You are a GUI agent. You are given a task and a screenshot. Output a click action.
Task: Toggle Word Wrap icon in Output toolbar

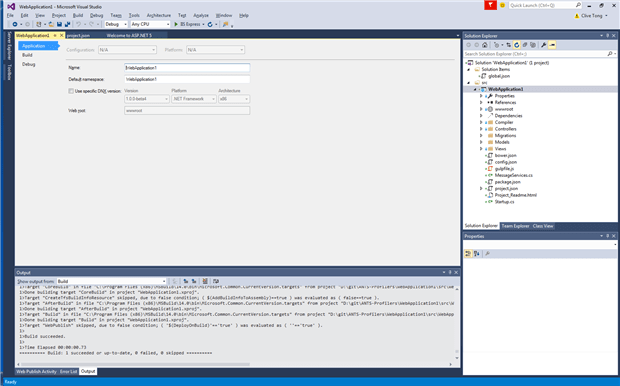[215, 281]
